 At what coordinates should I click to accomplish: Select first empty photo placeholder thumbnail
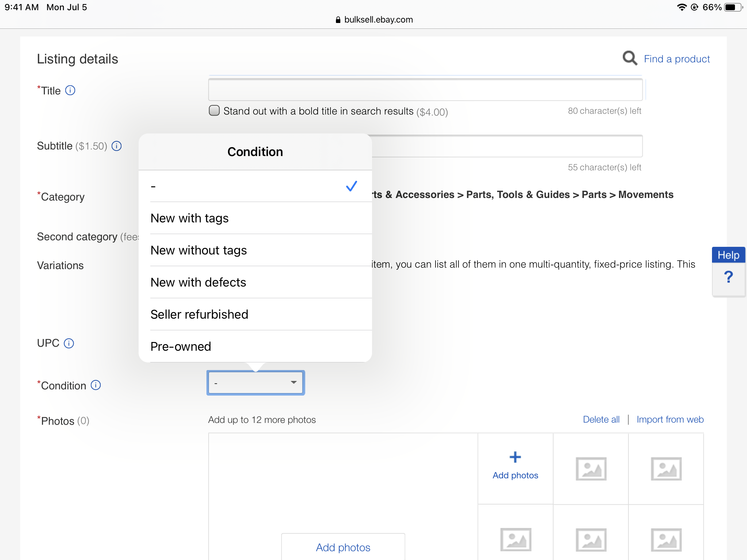[x=591, y=468]
